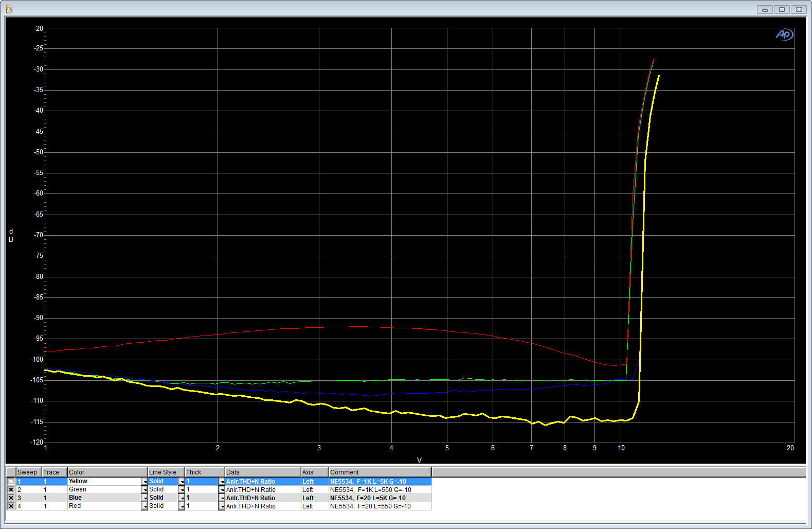Select comment 'NE5534, F=1K L=5K G=-10'
Screen dimensions: 812x529
coord(380,482)
